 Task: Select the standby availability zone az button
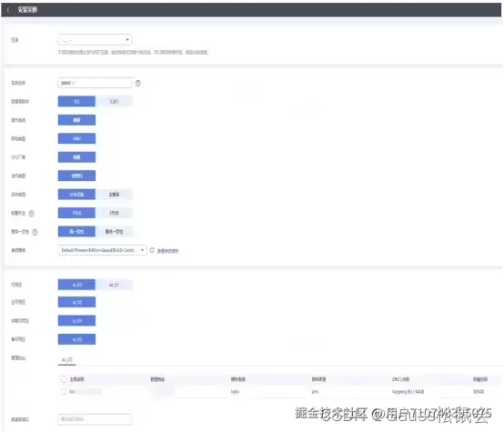point(76,339)
